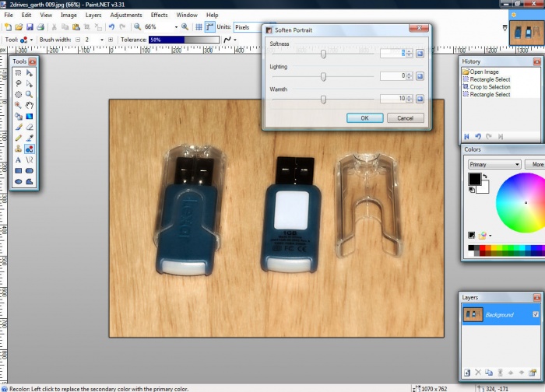
Task: Select the Ellipse Select tool
Action: (18, 93)
